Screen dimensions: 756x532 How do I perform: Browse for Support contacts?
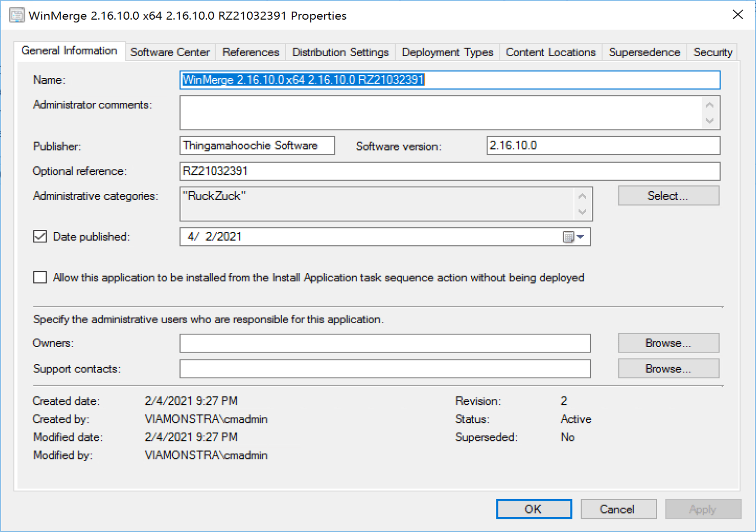(668, 368)
